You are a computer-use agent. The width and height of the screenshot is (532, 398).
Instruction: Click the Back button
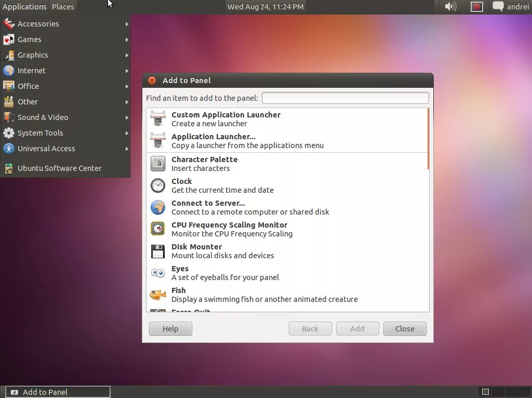click(x=310, y=328)
